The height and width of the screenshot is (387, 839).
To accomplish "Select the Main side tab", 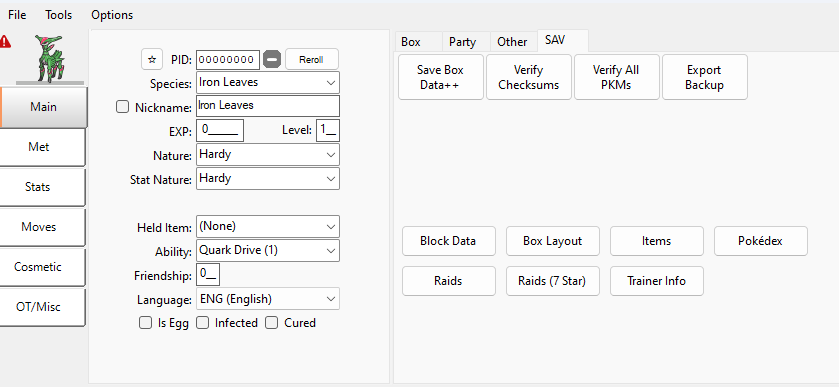I will pyautogui.click(x=43, y=107).
